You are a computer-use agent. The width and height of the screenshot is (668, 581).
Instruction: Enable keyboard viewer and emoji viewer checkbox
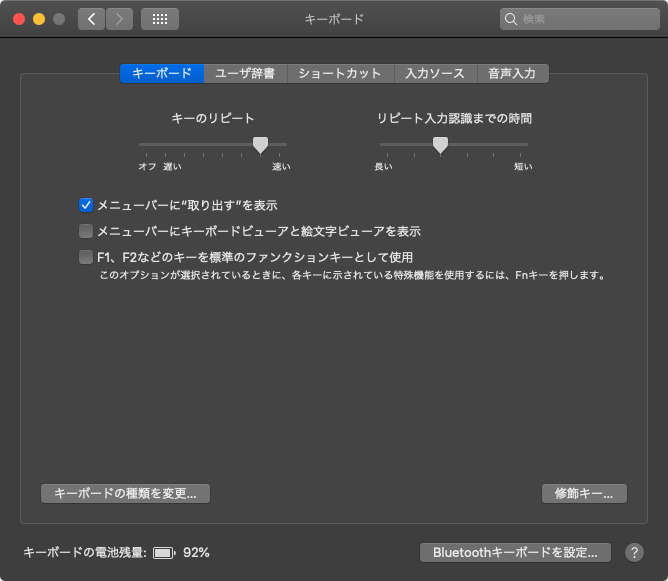(86, 231)
